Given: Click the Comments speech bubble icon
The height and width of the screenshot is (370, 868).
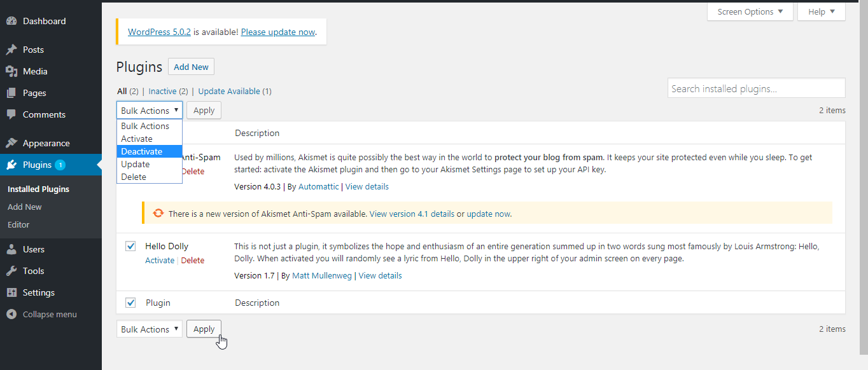Looking at the screenshot, I should click(11, 114).
